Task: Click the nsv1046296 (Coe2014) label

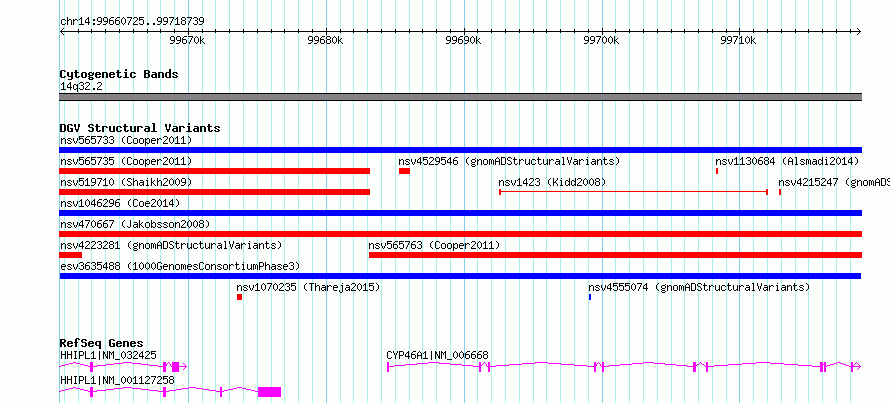Action: click(120, 203)
